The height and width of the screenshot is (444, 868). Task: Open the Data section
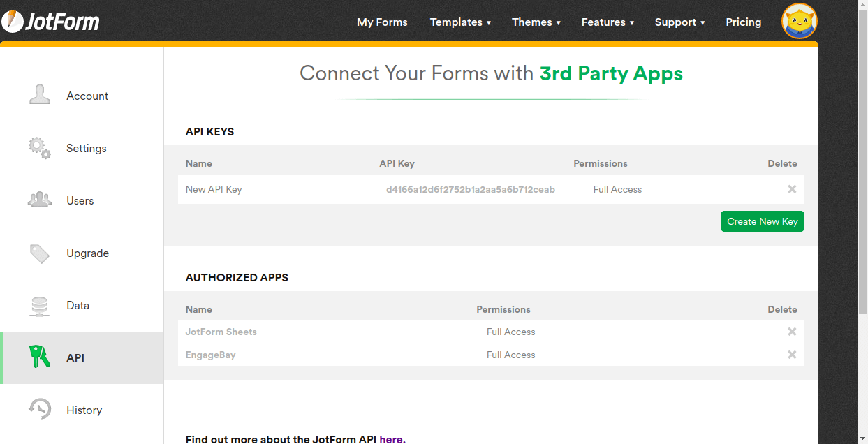point(78,305)
